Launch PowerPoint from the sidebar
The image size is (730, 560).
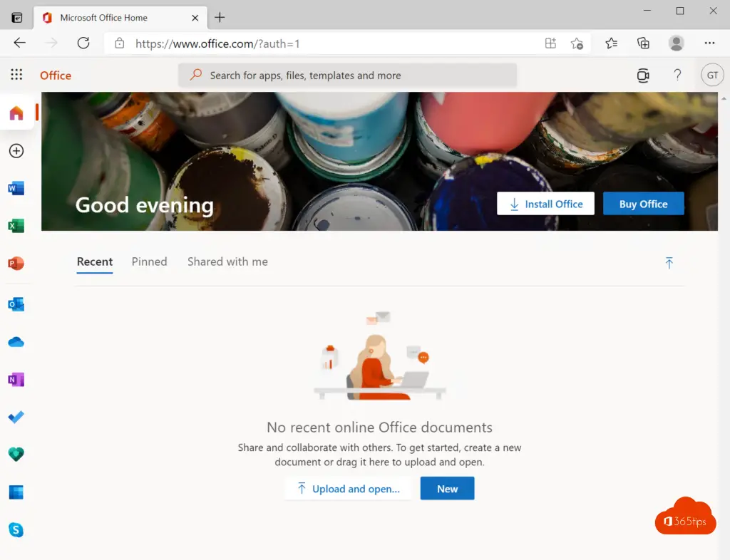(x=16, y=264)
